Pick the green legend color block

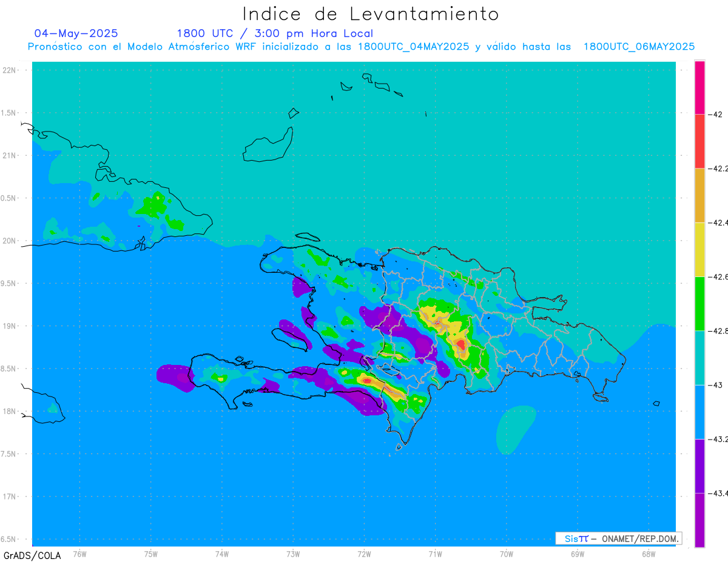[x=699, y=303]
